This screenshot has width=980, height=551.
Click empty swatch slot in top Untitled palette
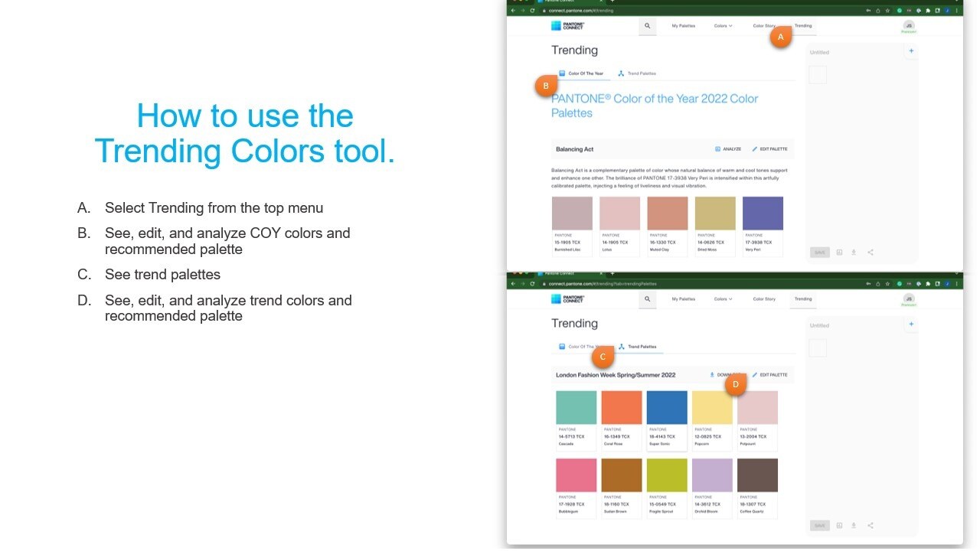click(x=818, y=74)
